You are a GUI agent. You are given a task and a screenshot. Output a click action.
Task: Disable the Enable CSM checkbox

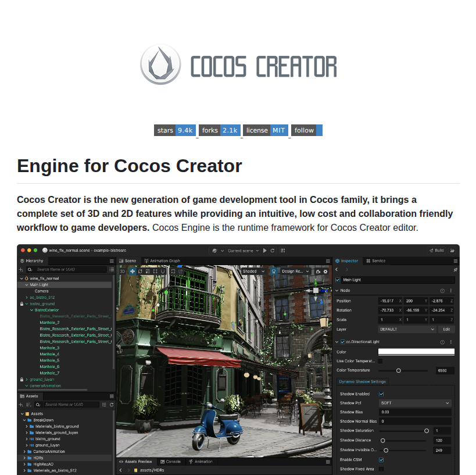click(381, 459)
